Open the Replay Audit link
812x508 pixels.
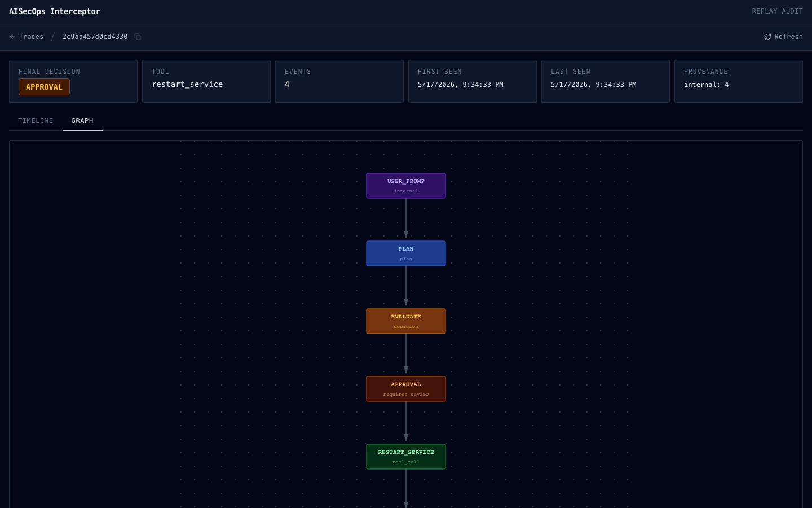coord(777,11)
